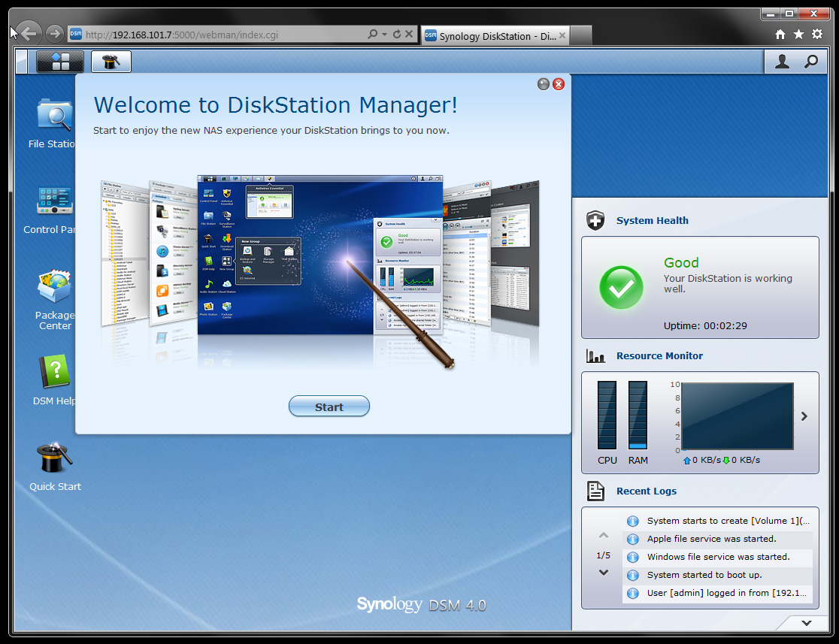
Task: Click the upload speed '0 KB/s' arrow
Action: pyautogui.click(x=687, y=461)
